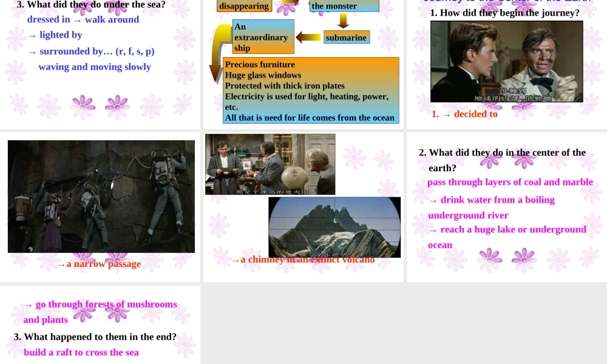This screenshot has height=364, width=607.
Task: Select the 'a narrow passage' caption
Action: pos(99,264)
